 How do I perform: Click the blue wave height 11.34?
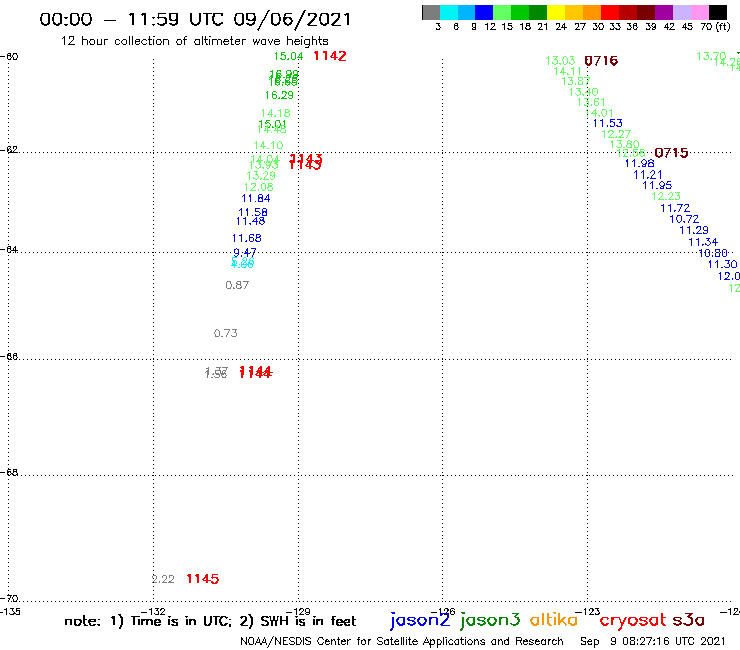(x=703, y=242)
